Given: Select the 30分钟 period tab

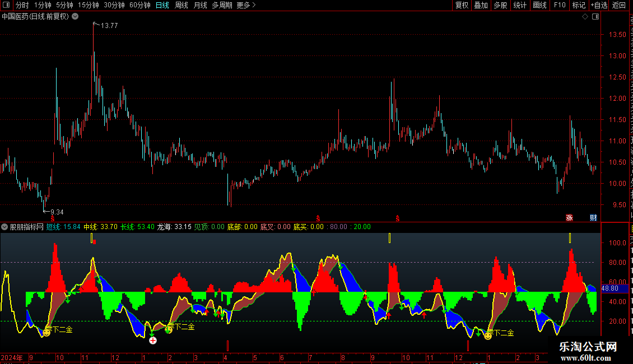Looking at the screenshot, I should pyautogui.click(x=114, y=5).
